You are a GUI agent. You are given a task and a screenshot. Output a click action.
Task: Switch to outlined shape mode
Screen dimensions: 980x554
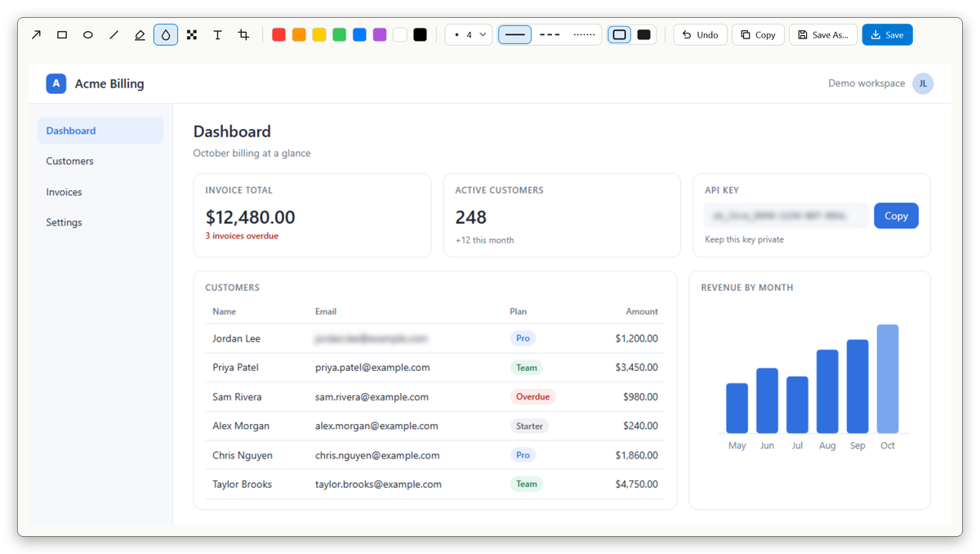620,35
